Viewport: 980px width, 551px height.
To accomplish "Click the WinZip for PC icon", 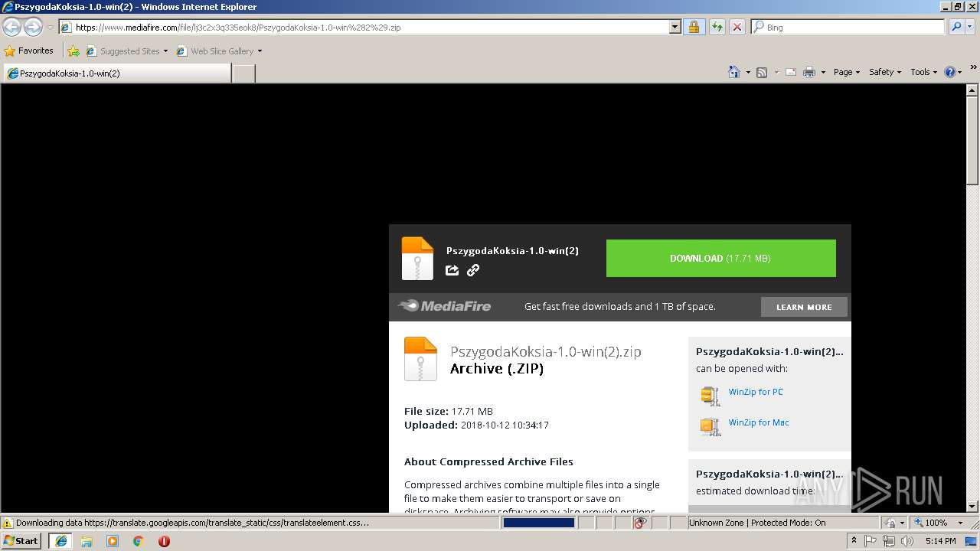I will tap(710, 396).
